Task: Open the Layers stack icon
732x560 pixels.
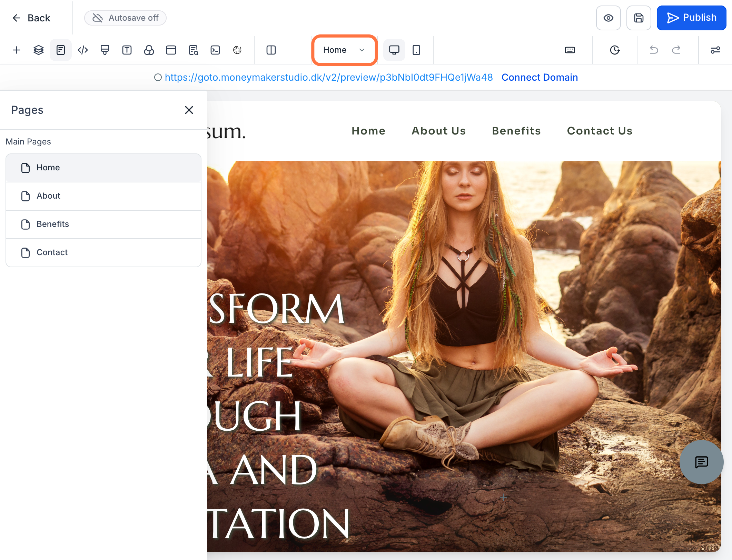Action: point(39,50)
